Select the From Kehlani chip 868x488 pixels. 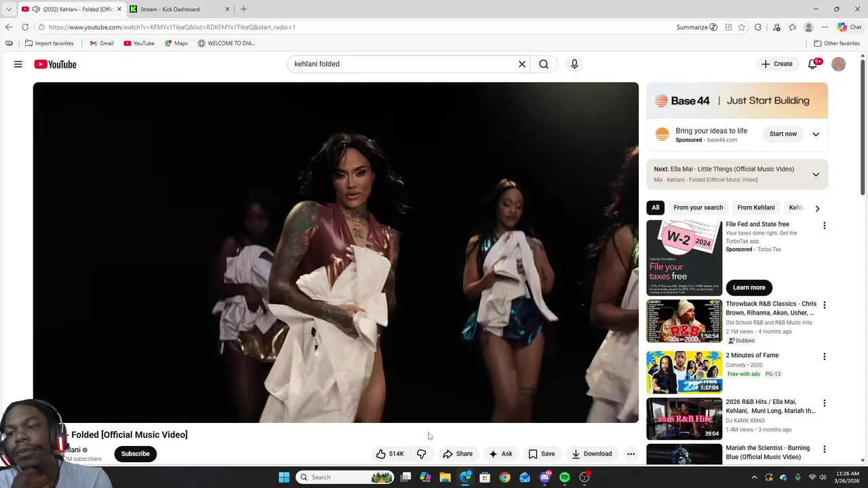point(755,207)
